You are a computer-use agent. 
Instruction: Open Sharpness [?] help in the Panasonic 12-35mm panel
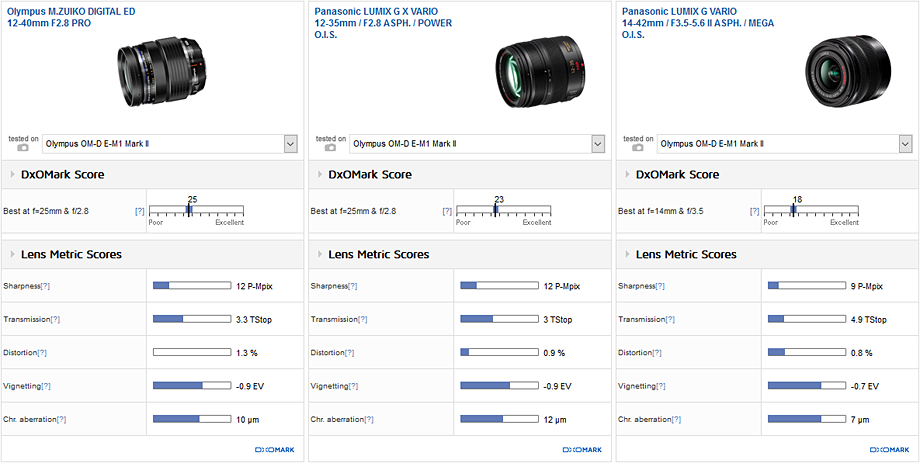click(x=353, y=286)
